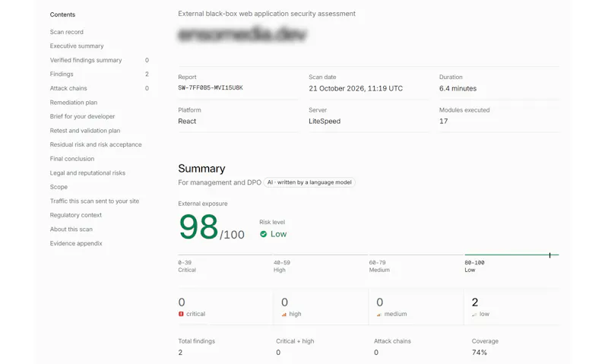
Task: Open Final conclusion section link
Action: 71,159
